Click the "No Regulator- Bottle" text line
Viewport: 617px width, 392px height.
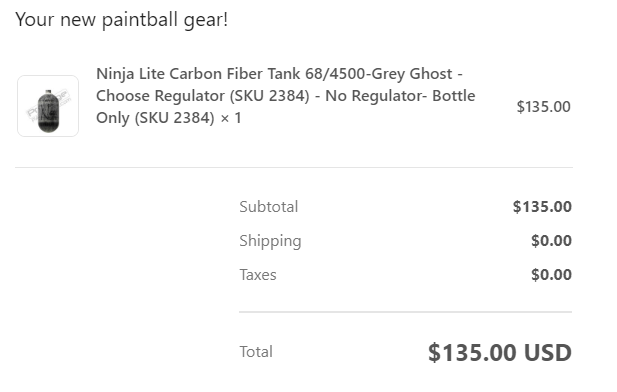pyautogui.click(x=400, y=96)
